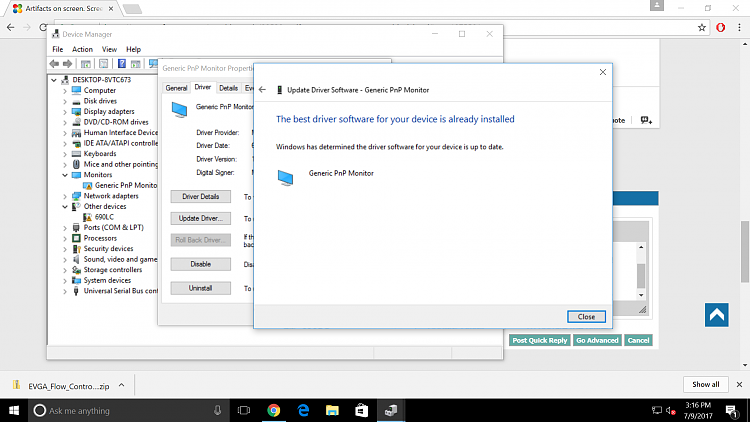Close the Update Driver Software dialog
Screen dimensions: 750x422
[586, 317]
